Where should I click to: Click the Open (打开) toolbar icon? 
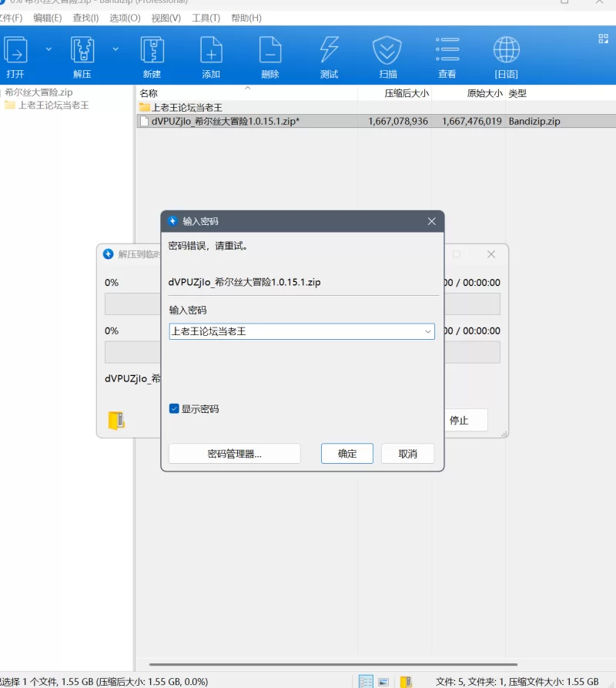click(15, 50)
